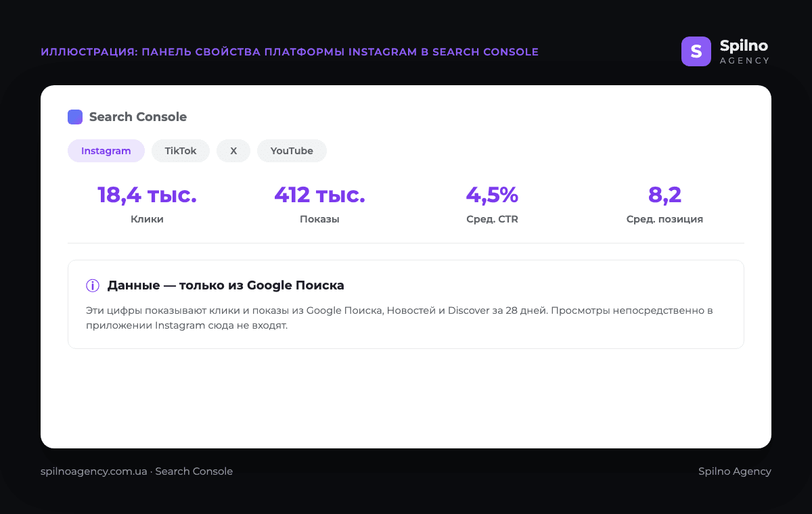Select the Instagram platform tab

[106, 151]
